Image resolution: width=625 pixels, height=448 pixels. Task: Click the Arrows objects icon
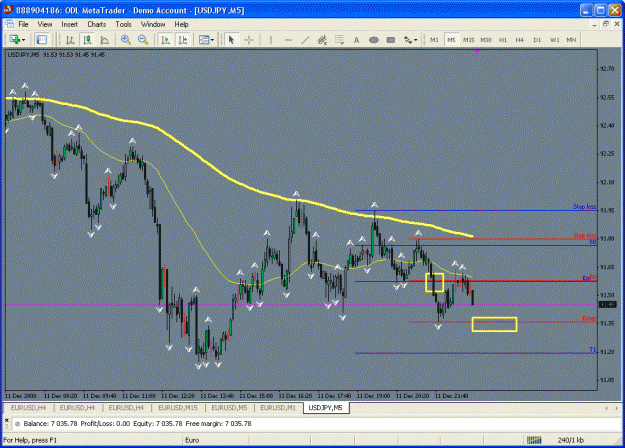click(x=408, y=39)
